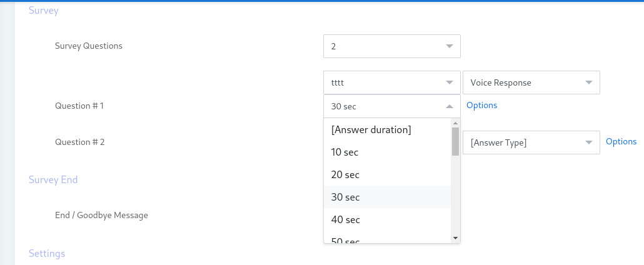Click the arrow on Survey Questions dropdown
Viewport: 644px width, 265px height.
[449, 46]
